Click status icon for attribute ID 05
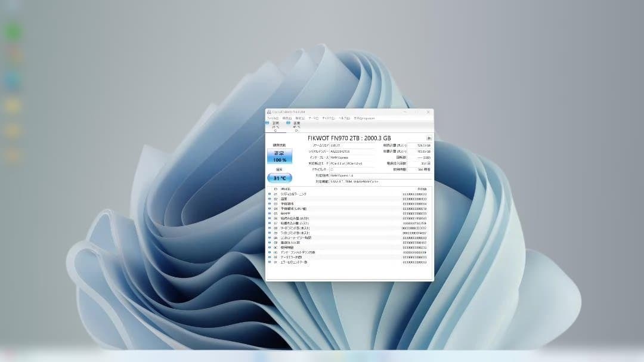Viewport: 644px width, 362px height. pos(270,213)
